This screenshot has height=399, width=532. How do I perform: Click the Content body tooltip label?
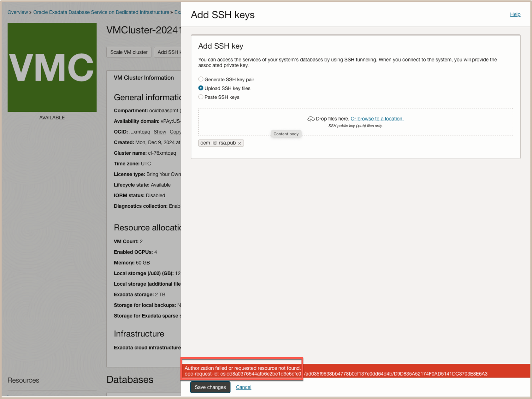(286, 134)
